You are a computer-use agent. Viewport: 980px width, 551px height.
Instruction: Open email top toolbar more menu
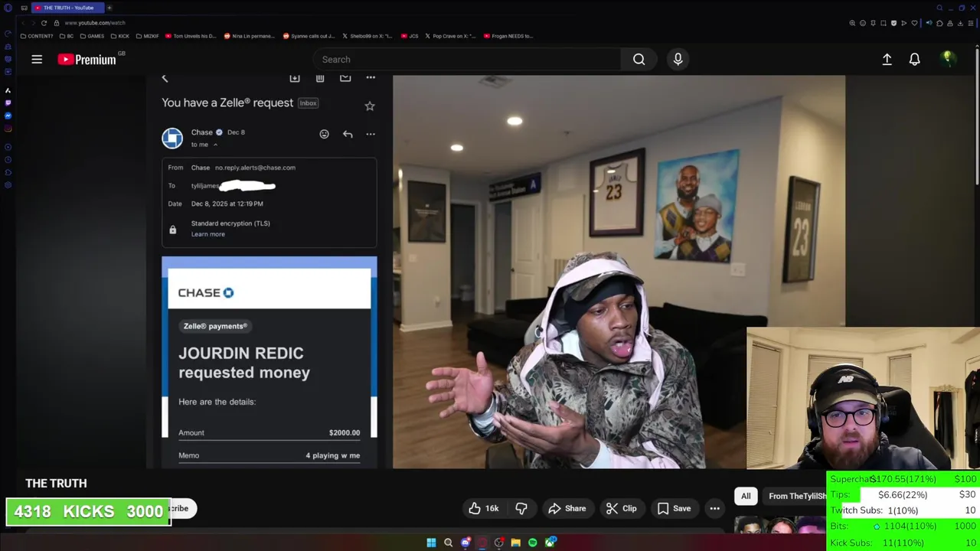tap(371, 77)
